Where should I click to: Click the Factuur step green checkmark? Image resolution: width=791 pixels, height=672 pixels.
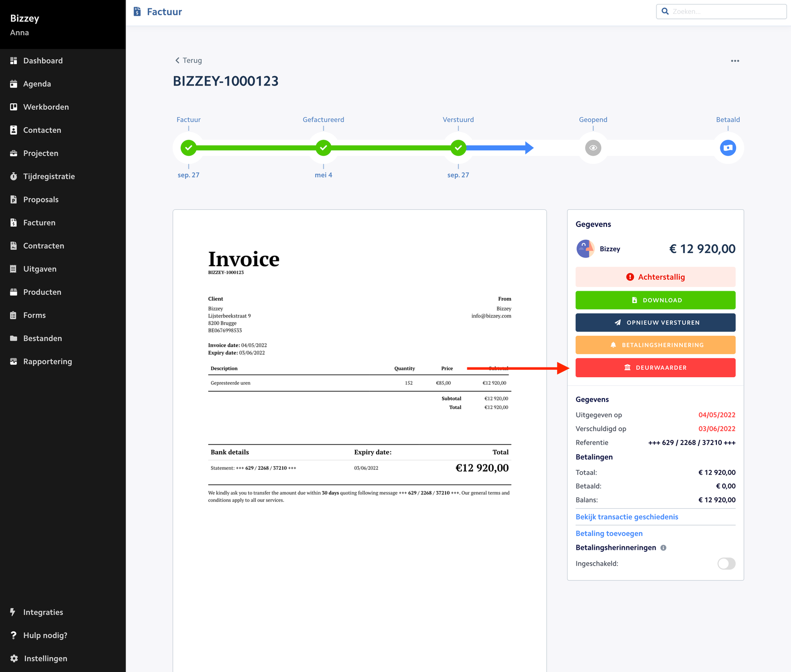(188, 148)
